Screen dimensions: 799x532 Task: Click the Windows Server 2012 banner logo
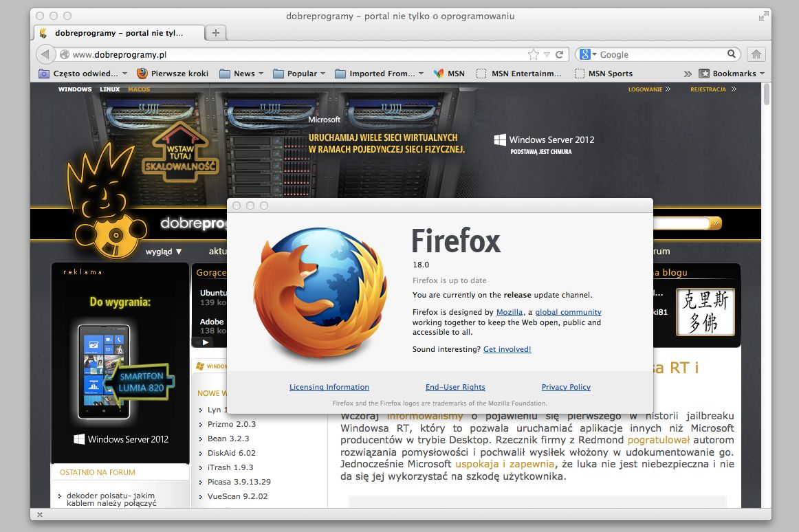coord(544,144)
